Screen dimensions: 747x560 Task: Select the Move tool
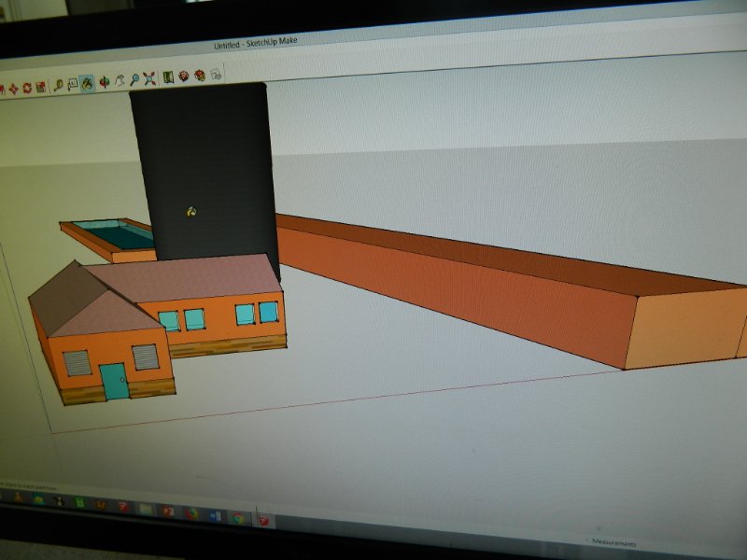pyautogui.click(x=13, y=89)
